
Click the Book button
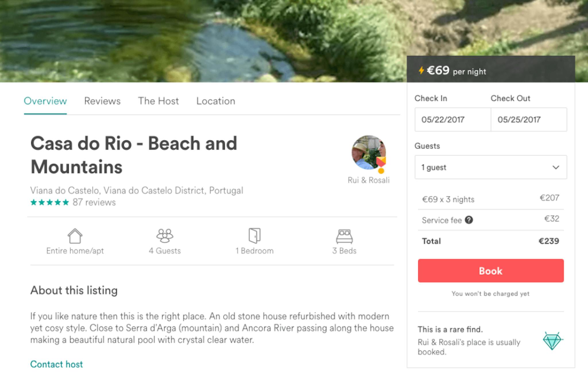point(490,270)
